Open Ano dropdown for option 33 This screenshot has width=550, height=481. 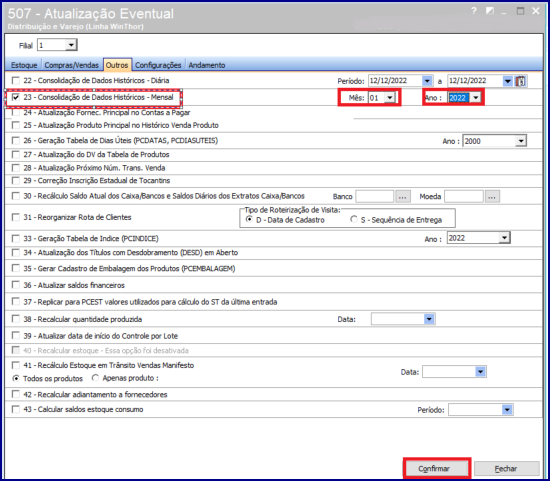504,238
